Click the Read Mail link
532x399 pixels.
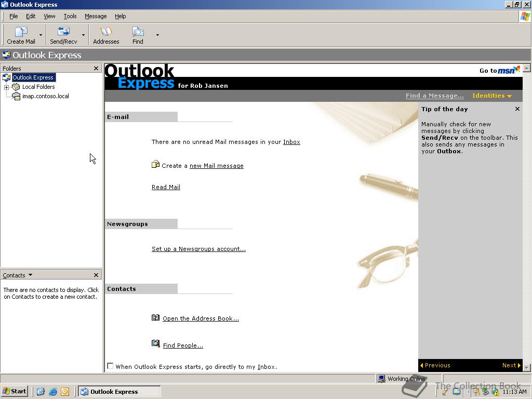(166, 187)
